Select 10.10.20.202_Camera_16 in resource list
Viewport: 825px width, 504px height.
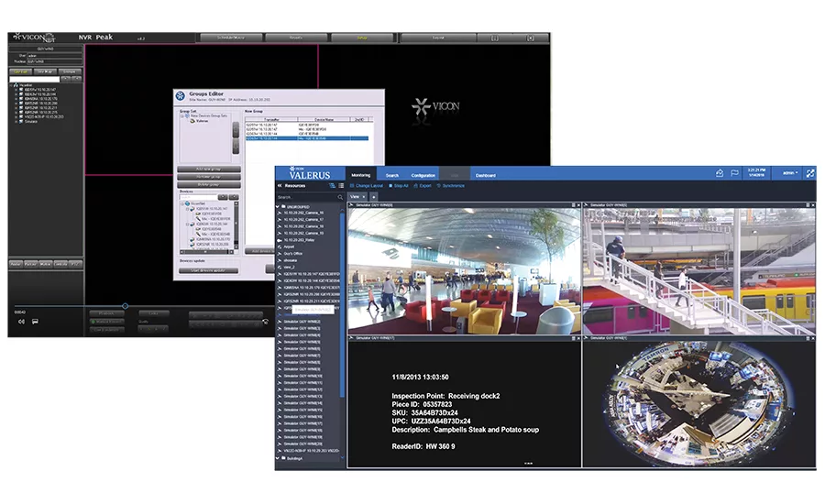click(303, 214)
